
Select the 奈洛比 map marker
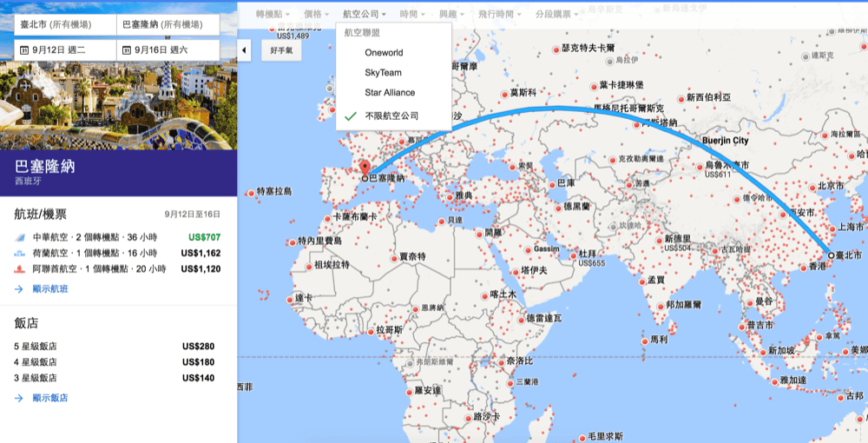pyautogui.click(x=501, y=362)
